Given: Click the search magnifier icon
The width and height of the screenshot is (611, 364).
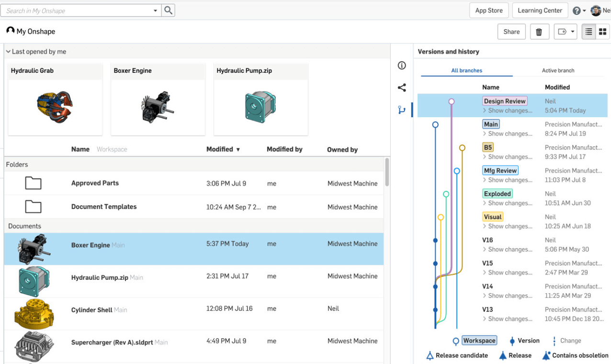Looking at the screenshot, I should coord(168,10).
